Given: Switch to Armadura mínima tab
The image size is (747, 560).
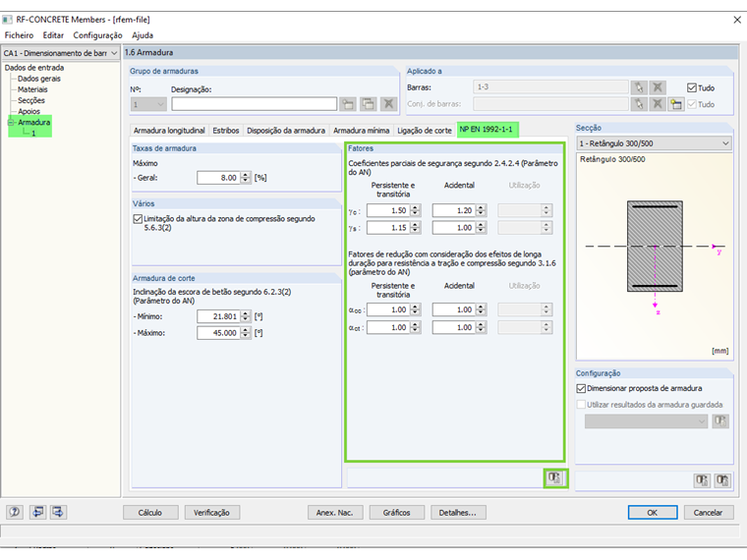Looking at the screenshot, I should click(361, 131).
